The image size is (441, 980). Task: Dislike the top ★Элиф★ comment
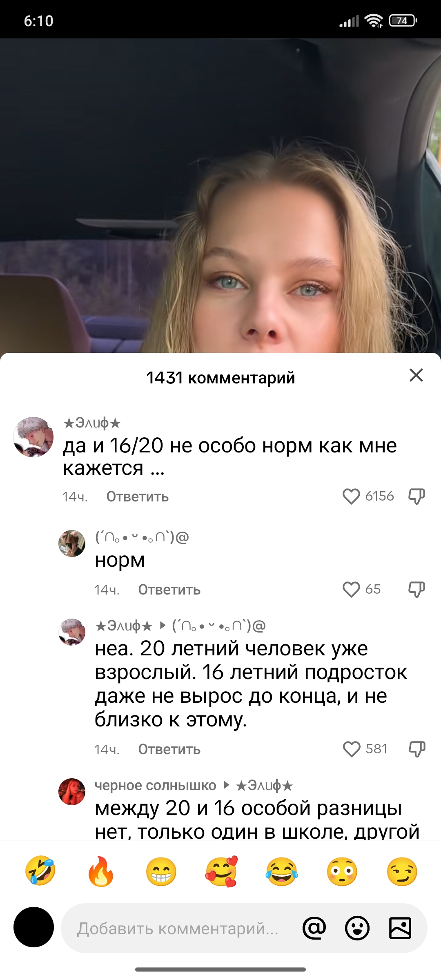417,497
